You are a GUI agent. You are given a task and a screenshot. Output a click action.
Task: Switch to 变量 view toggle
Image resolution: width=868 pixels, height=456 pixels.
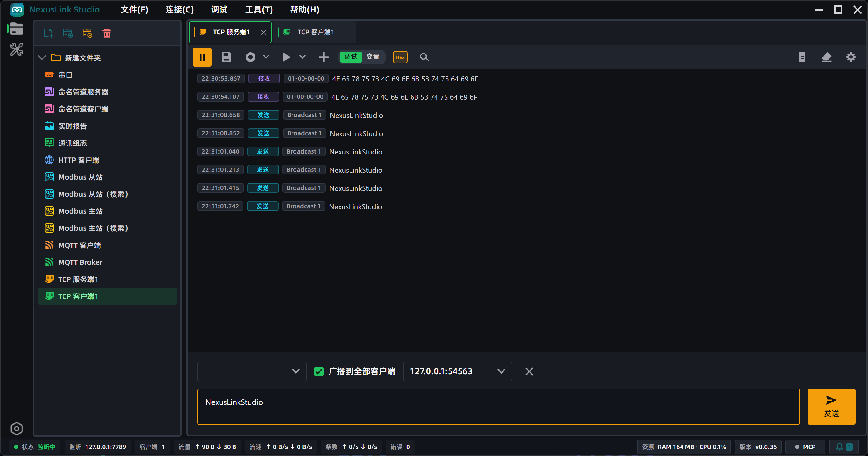coord(373,57)
